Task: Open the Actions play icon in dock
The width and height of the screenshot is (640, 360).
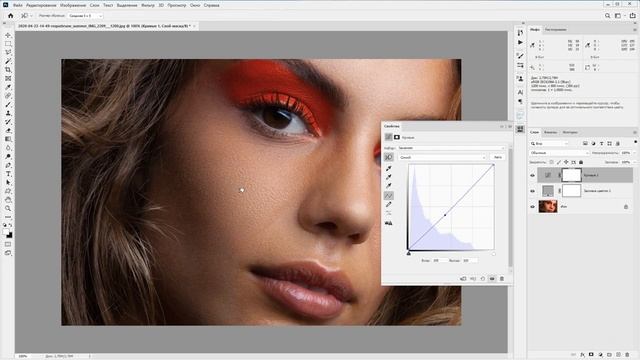Action: pos(520,42)
